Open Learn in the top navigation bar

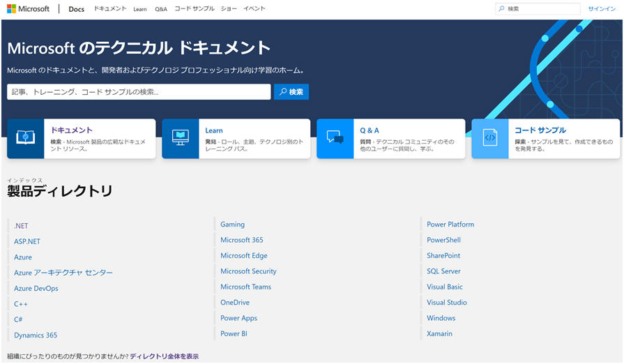(140, 9)
